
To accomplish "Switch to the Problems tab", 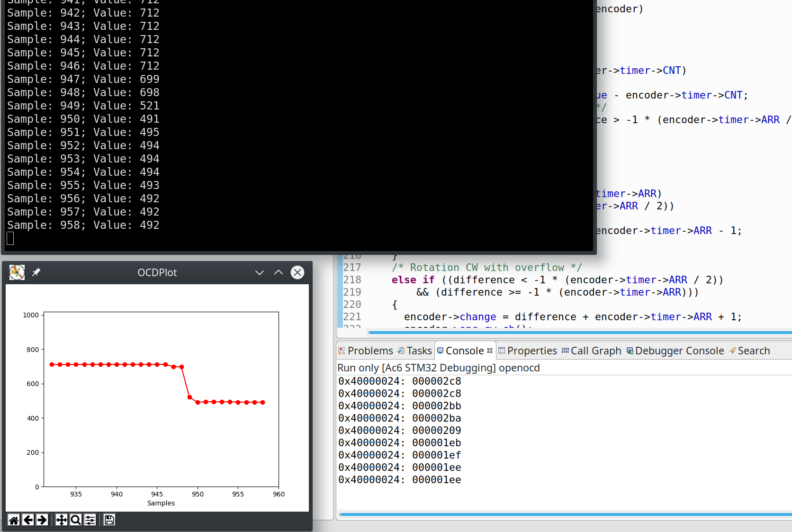I will point(366,351).
